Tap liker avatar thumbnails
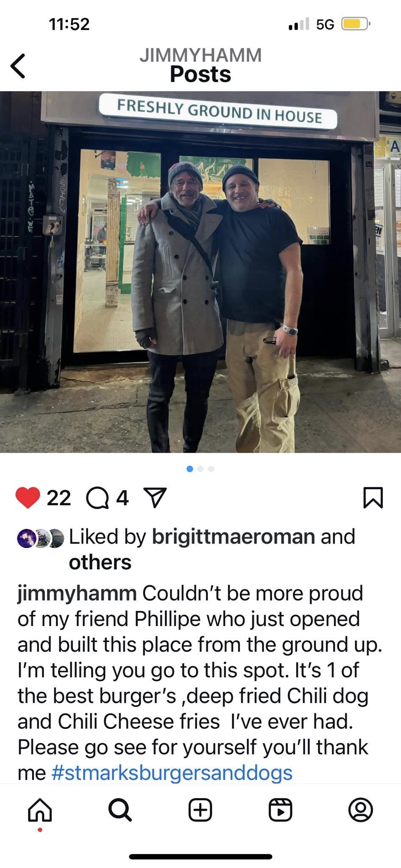The width and height of the screenshot is (401, 868). click(x=40, y=538)
